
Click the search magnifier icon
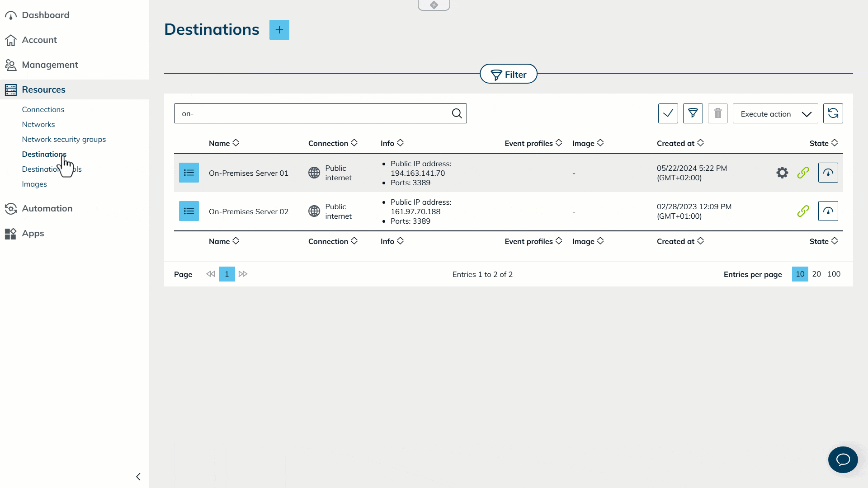[x=457, y=113]
